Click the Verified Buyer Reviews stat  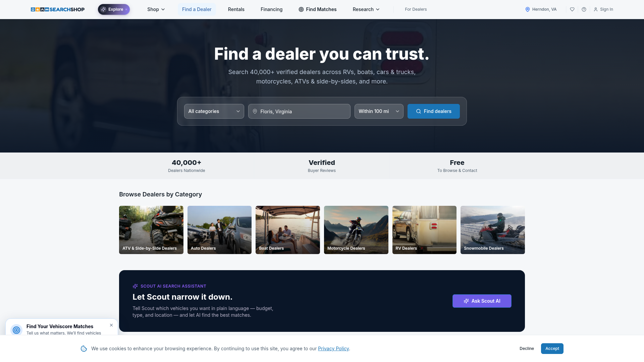click(322, 166)
